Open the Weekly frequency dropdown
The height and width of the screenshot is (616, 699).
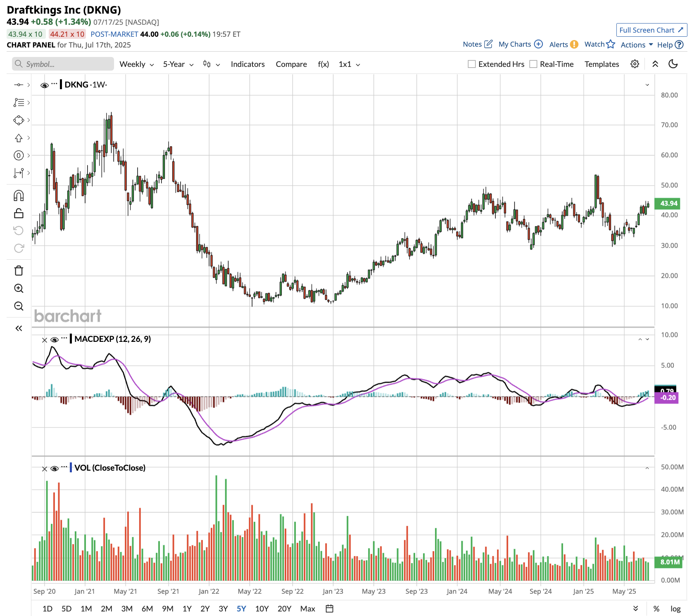point(137,64)
